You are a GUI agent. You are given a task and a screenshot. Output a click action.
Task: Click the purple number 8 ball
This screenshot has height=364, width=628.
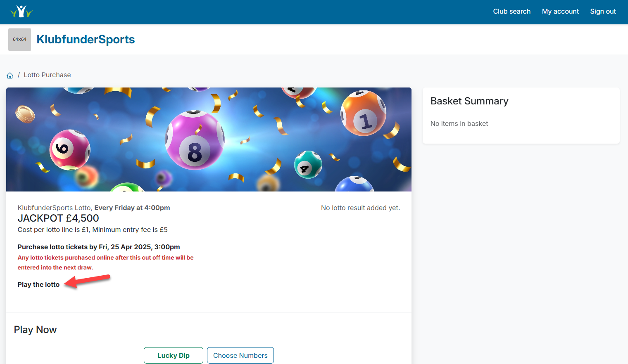pyautogui.click(x=194, y=140)
